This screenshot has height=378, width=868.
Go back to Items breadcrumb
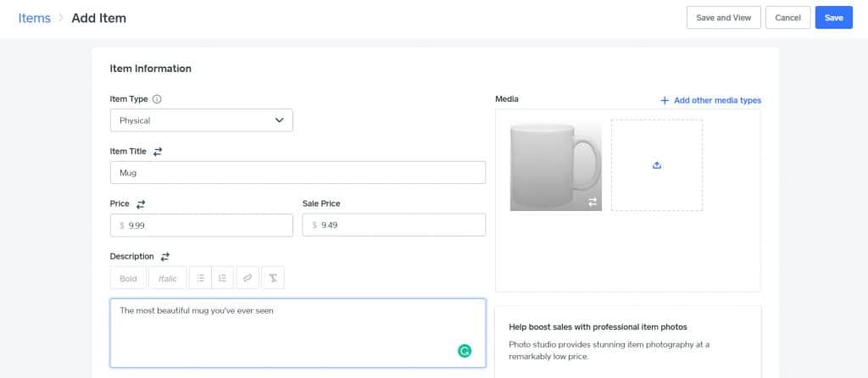pos(34,18)
